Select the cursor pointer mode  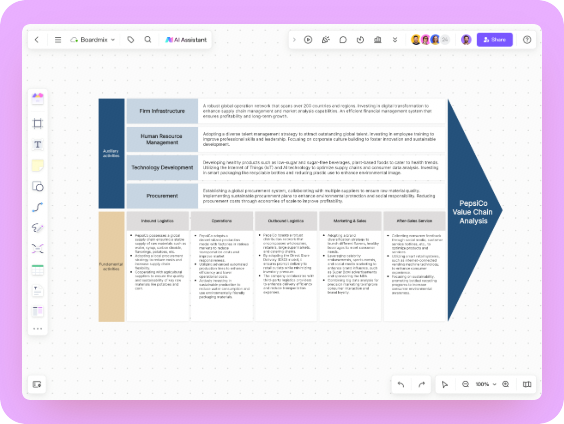click(x=445, y=384)
